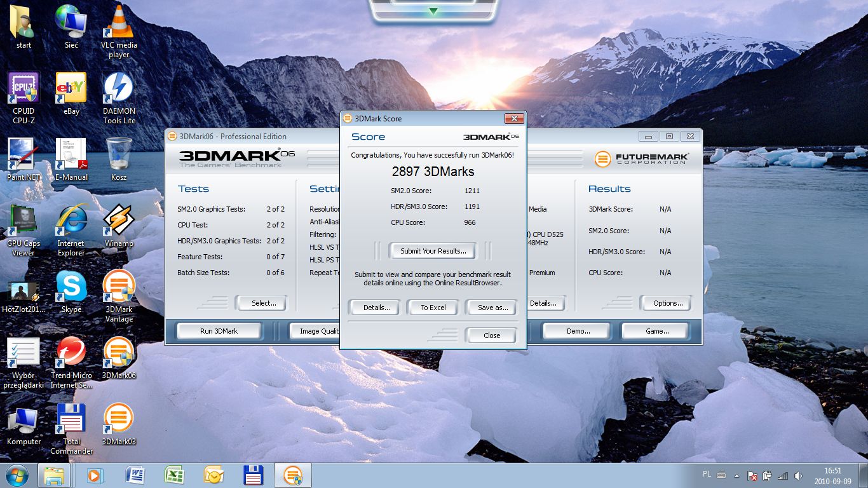Image resolution: width=868 pixels, height=488 pixels.
Task: Open Excel from the taskbar
Action: [174, 475]
